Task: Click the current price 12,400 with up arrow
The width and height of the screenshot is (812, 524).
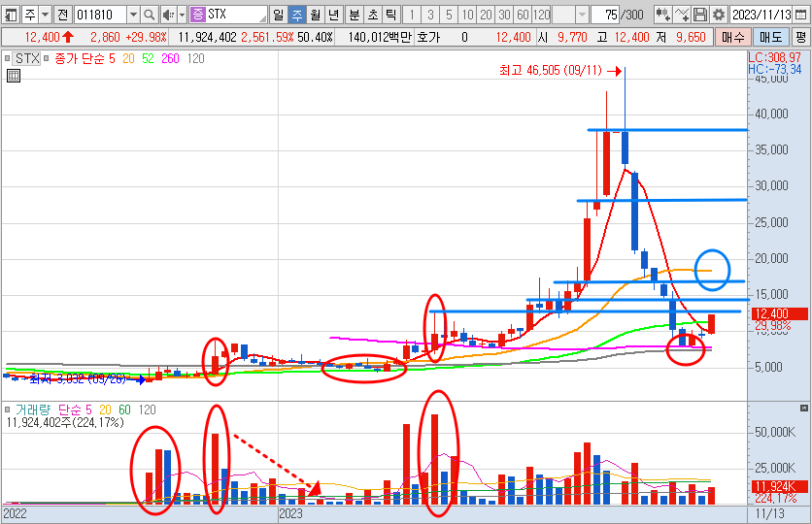Action: [50, 37]
